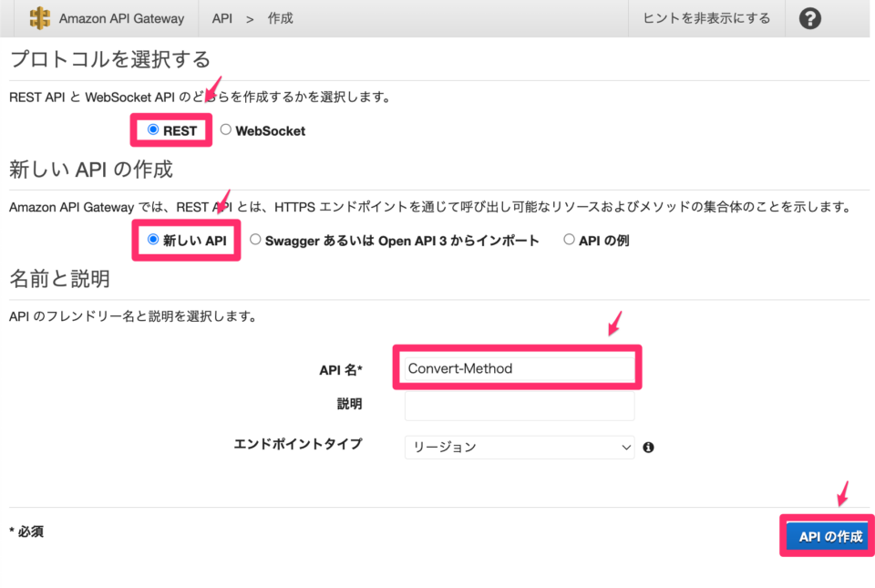875x588 pixels.
Task: Focus the empty 説明 description field
Action: coord(519,406)
